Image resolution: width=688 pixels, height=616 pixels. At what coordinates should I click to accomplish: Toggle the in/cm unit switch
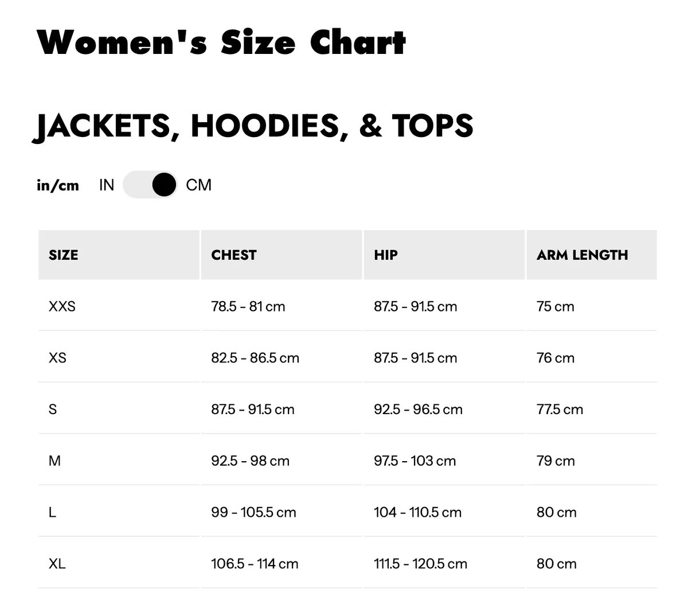pyautogui.click(x=150, y=185)
